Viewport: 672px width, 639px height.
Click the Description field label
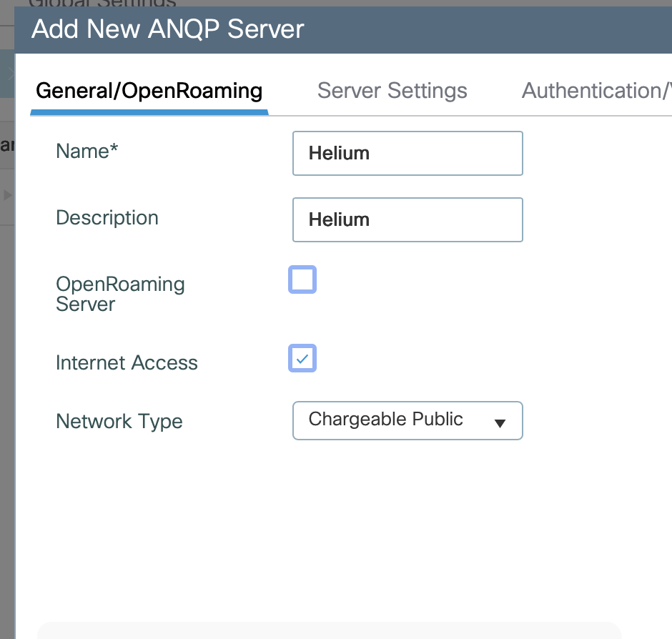107,217
